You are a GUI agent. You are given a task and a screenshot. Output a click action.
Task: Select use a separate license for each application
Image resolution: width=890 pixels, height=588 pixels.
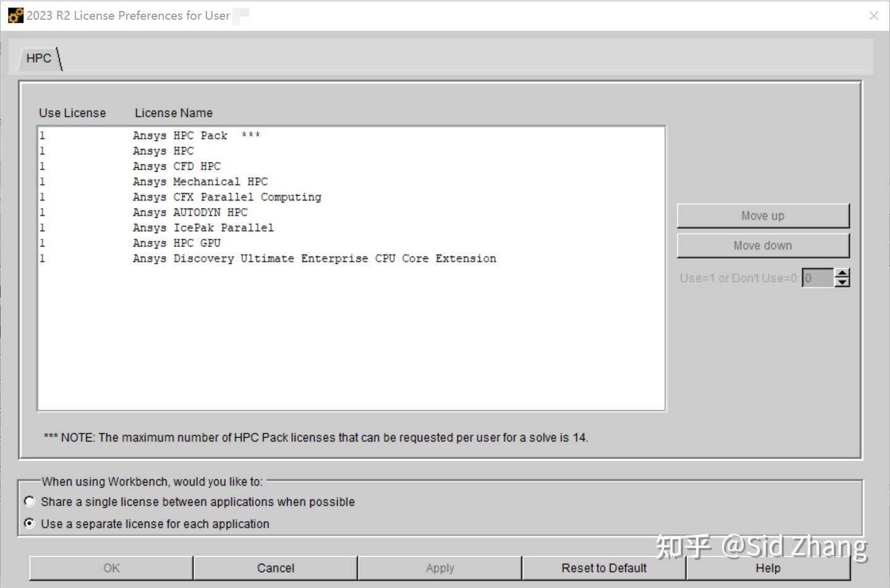click(x=29, y=523)
